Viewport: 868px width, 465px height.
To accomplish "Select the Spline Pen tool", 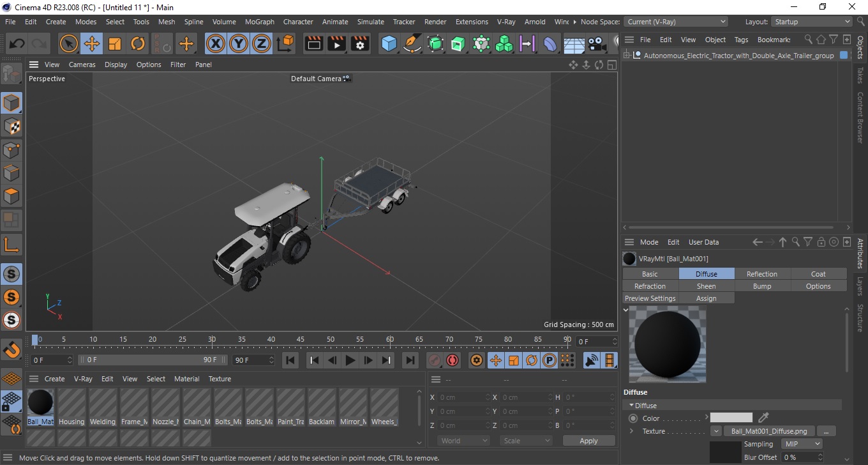I will click(x=412, y=44).
